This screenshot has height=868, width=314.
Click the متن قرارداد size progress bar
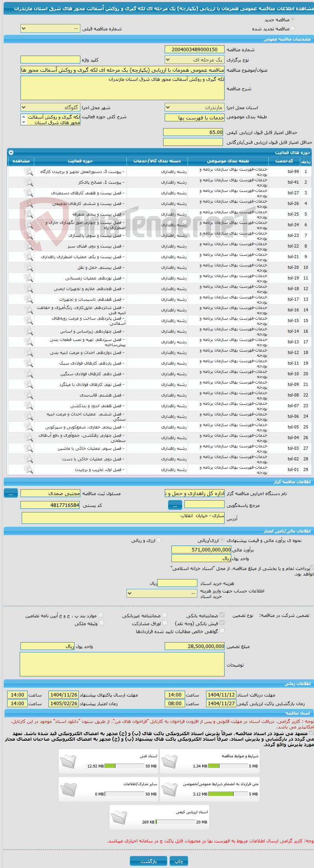[228, 794]
